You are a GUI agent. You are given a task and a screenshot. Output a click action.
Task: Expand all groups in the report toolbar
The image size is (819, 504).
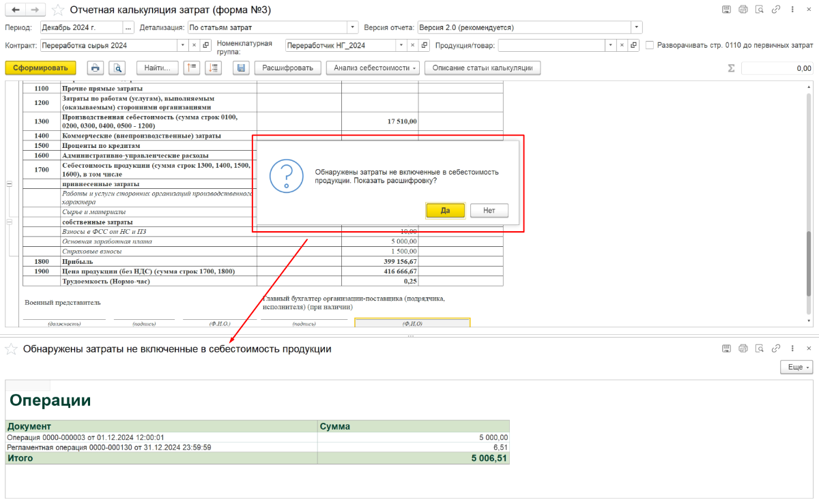214,68
